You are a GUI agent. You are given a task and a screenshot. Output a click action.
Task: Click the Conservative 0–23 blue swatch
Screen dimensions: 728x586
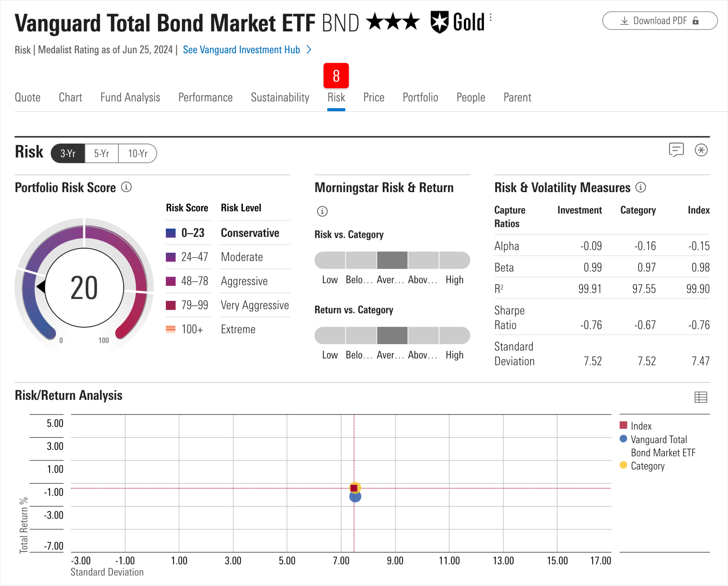[x=171, y=233]
